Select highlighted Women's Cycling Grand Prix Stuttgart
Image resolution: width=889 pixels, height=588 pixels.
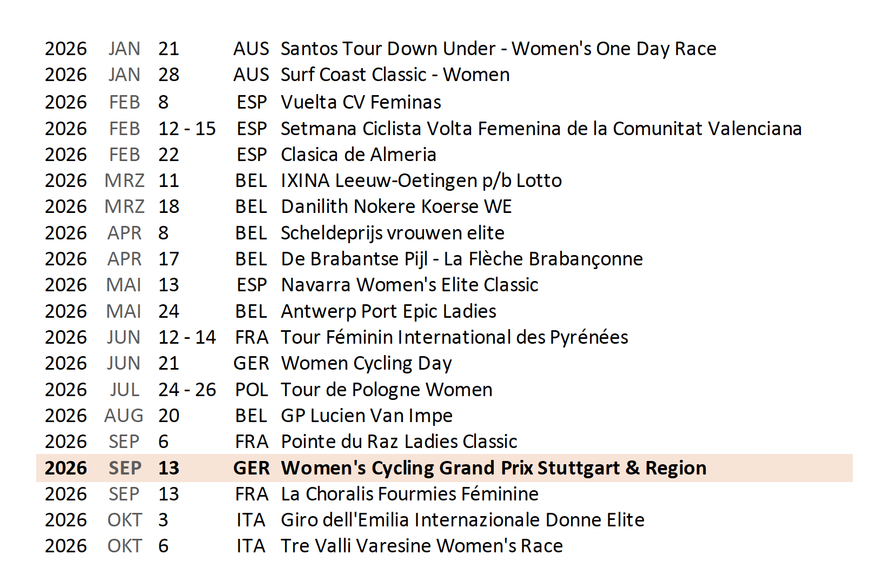(493, 468)
